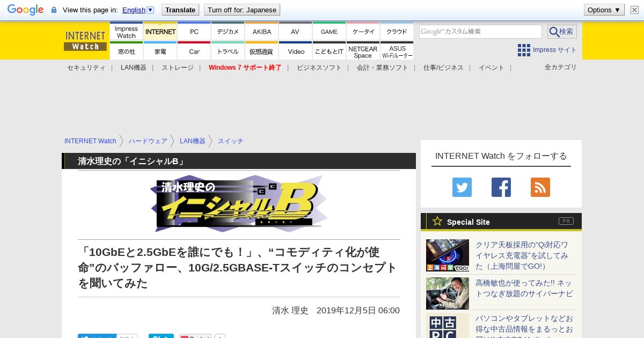
Task: Click the イニシャルB banner image
Action: tap(239, 204)
